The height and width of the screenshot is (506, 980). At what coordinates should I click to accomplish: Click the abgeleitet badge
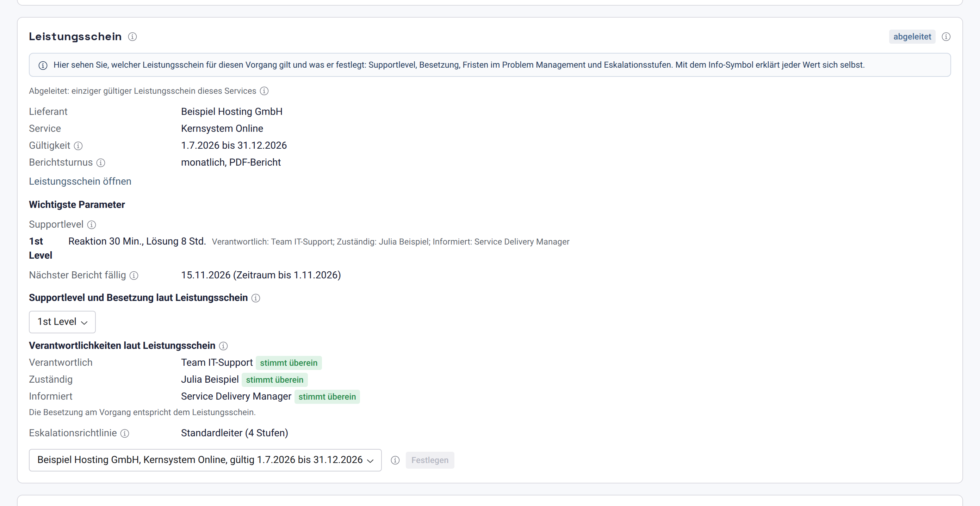coord(912,37)
